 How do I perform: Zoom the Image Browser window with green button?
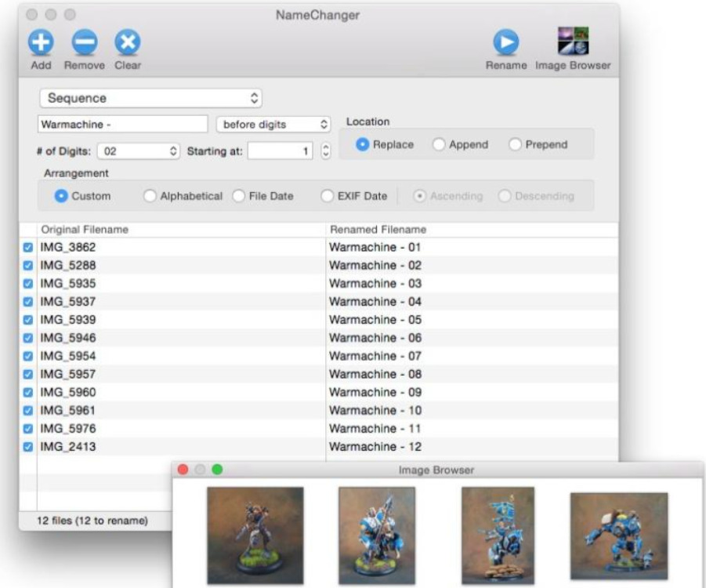tap(217, 470)
